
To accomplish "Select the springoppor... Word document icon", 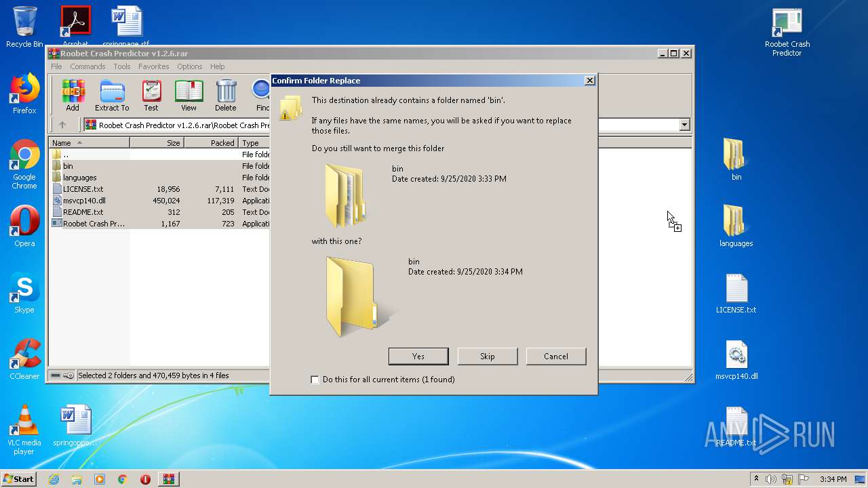I will pos(75,426).
